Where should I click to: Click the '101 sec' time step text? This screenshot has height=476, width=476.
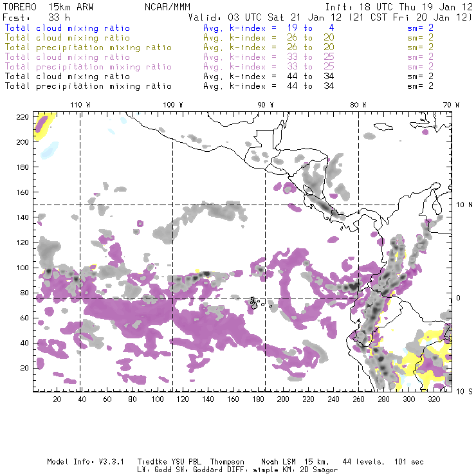[x=409, y=462]
